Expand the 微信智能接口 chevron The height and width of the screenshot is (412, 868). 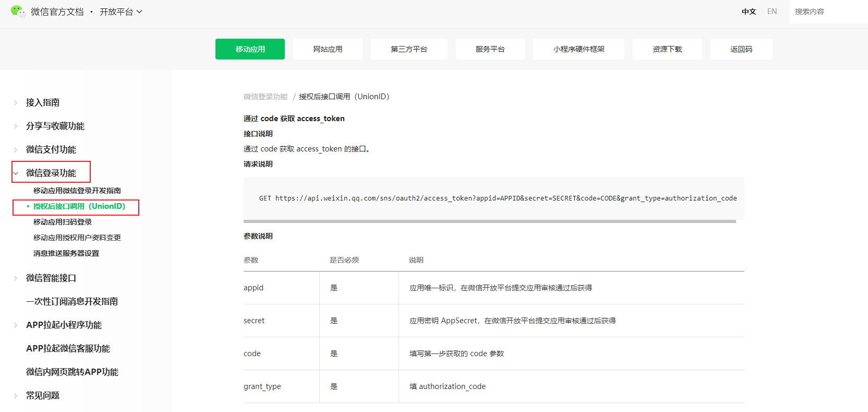(x=16, y=278)
